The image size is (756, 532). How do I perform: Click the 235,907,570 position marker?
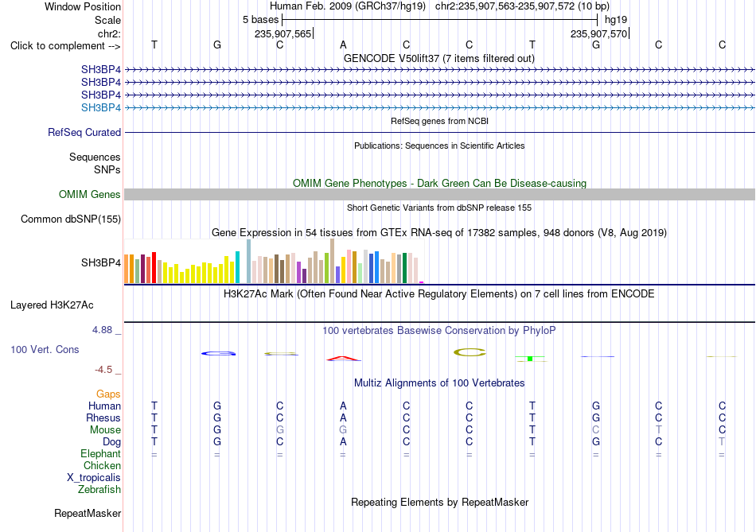pos(598,33)
